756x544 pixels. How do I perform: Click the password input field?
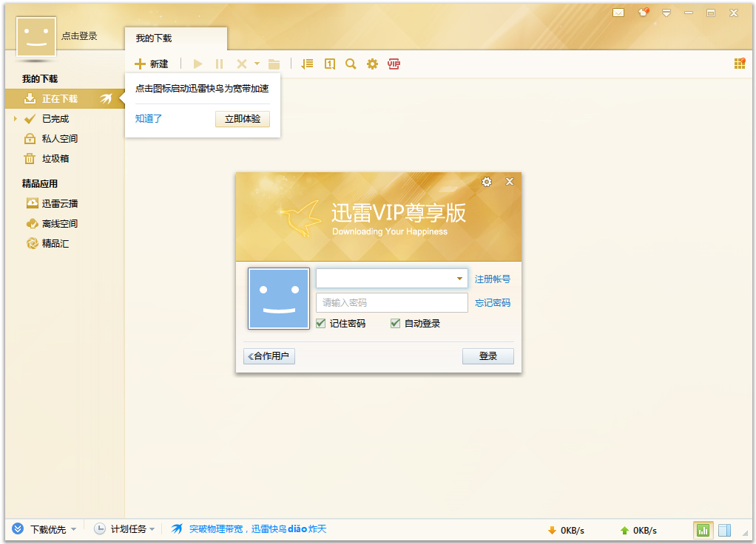[391, 302]
